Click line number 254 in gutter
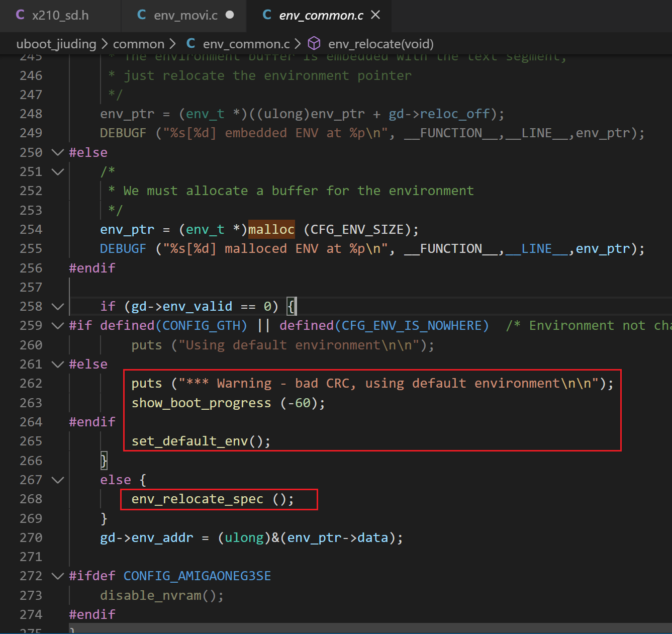Image resolution: width=672 pixels, height=634 pixels. (x=31, y=230)
